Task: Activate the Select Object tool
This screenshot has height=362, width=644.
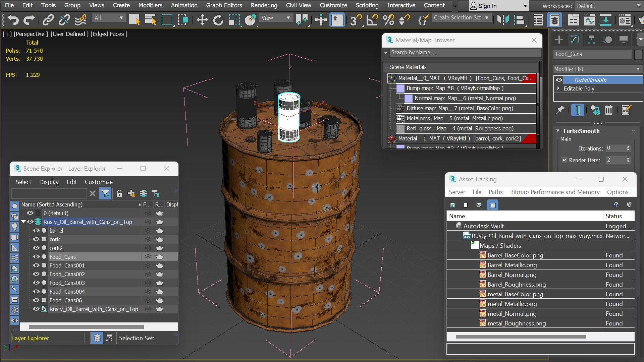Action: [x=135, y=20]
